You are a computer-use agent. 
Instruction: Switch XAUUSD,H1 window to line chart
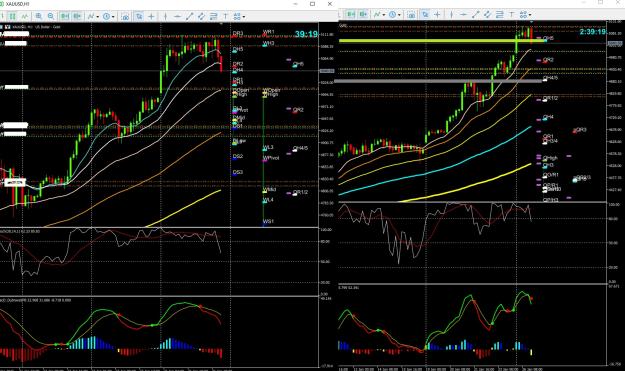point(25,16)
